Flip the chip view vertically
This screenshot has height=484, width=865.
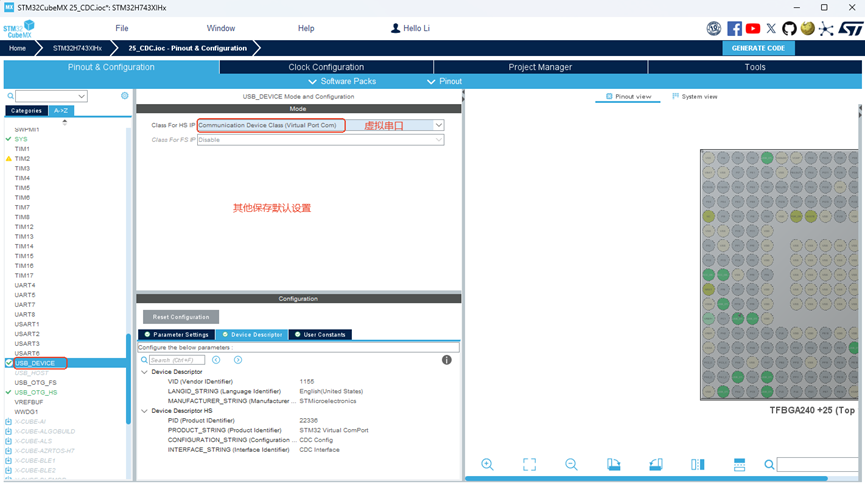739,464
